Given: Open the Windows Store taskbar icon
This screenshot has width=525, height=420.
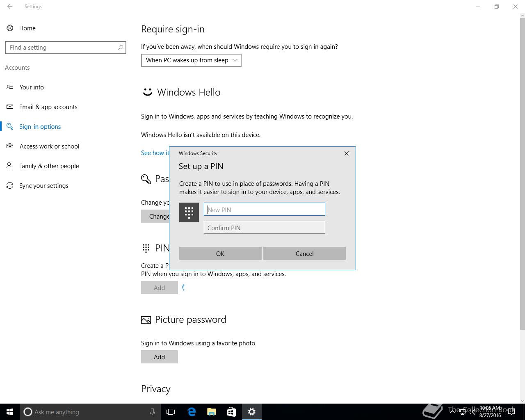Looking at the screenshot, I should pos(231,412).
